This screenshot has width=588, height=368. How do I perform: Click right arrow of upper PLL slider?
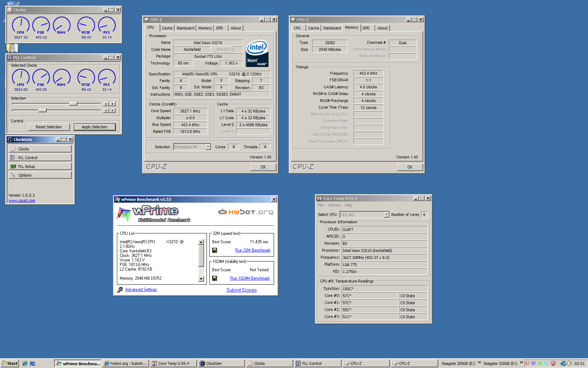tap(112, 104)
